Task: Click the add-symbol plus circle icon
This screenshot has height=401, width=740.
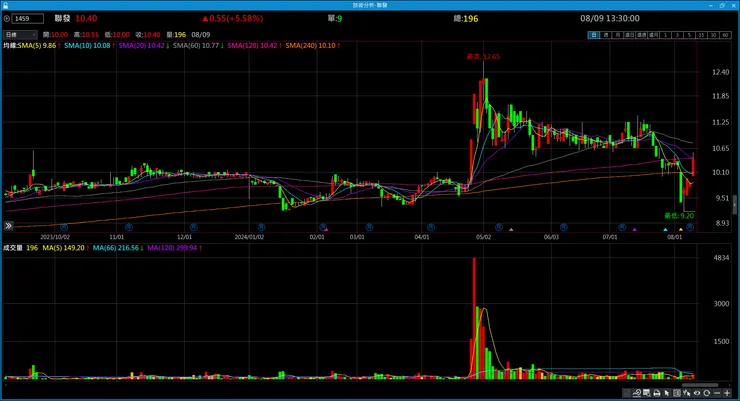Action: point(7,19)
